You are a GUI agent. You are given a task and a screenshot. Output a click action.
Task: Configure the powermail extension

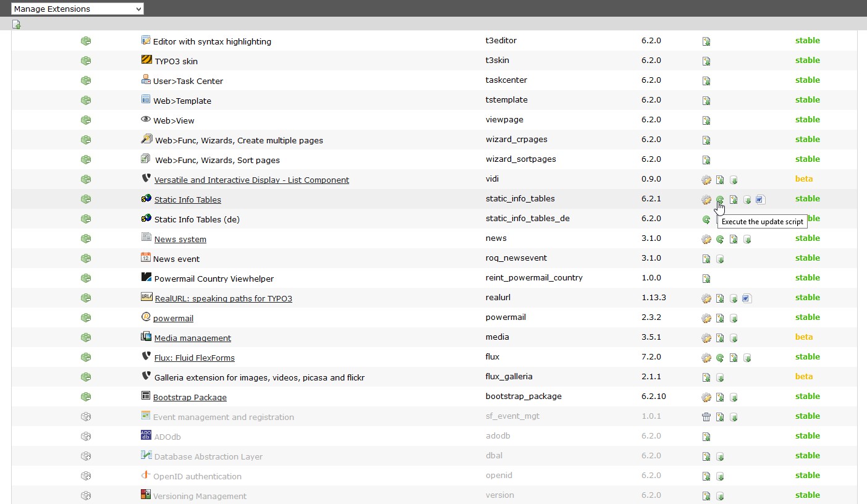[x=706, y=319]
